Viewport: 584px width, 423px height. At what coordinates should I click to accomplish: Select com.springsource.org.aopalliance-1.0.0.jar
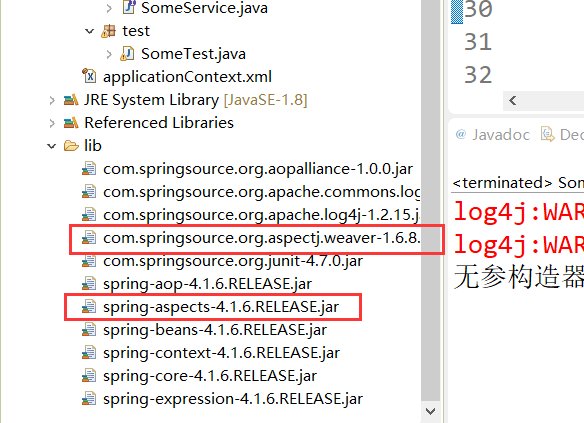point(258,169)
